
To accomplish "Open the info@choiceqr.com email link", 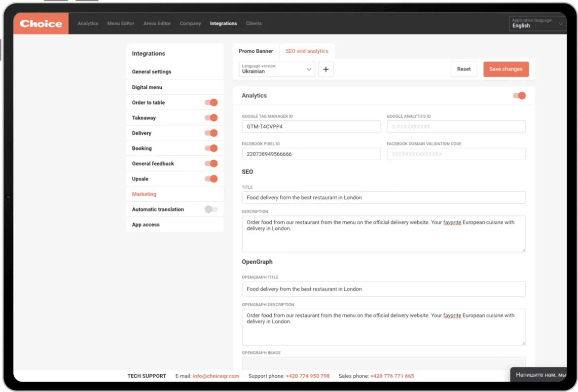I will tap(216, 376).
